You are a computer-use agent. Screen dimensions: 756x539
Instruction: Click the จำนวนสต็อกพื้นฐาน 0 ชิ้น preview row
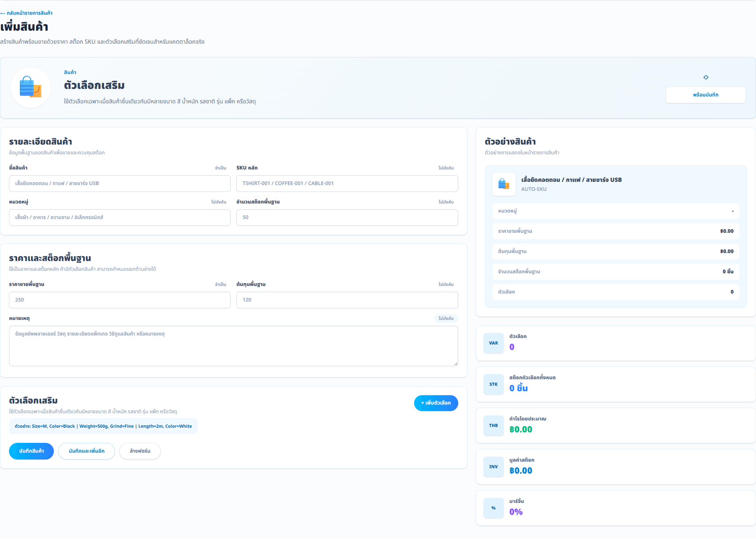coord(616,271)
